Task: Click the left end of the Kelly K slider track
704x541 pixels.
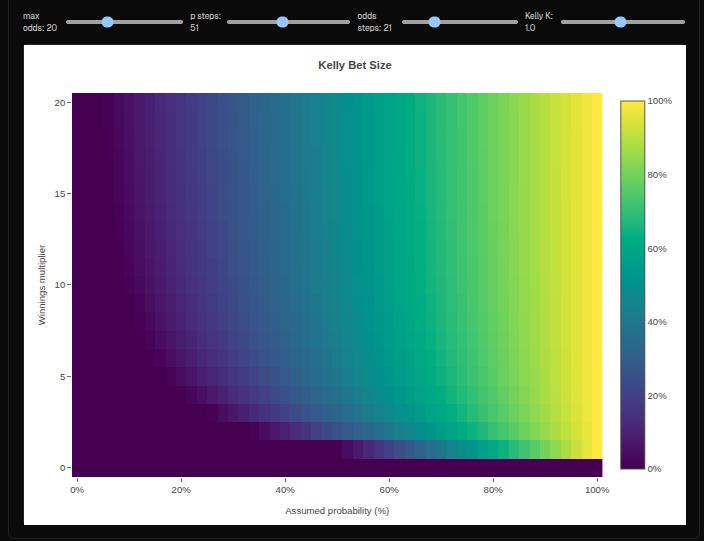Action: pyautogui.click(x=564, y=22)
